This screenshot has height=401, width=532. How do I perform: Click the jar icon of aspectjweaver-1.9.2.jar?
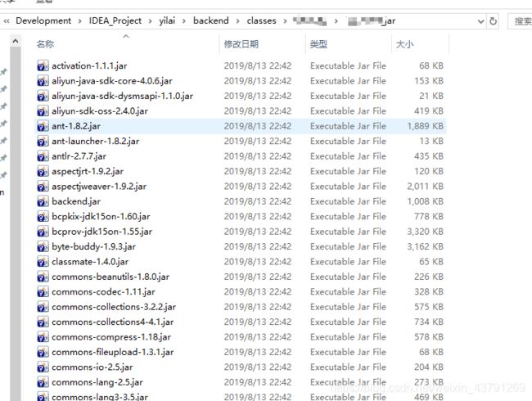[43, 187]
